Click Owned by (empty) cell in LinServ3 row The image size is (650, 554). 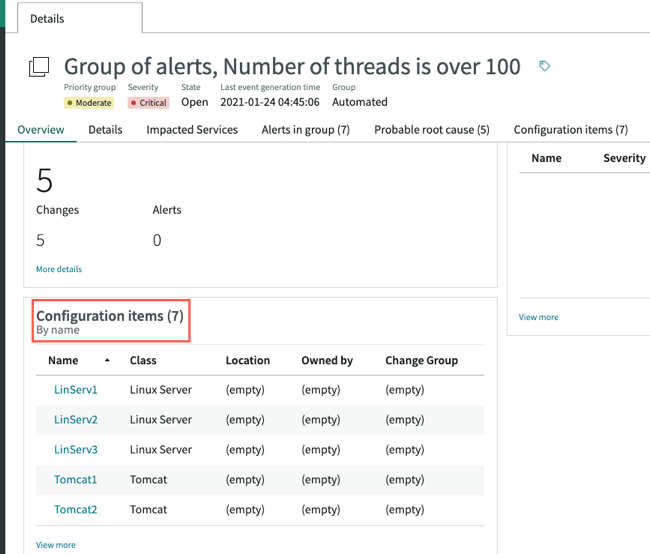click(x=321, y=450)
